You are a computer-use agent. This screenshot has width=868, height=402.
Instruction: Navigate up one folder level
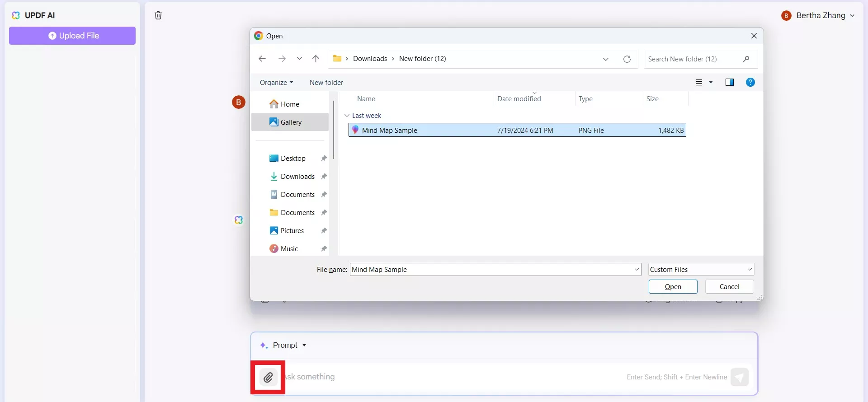[316, 59]
